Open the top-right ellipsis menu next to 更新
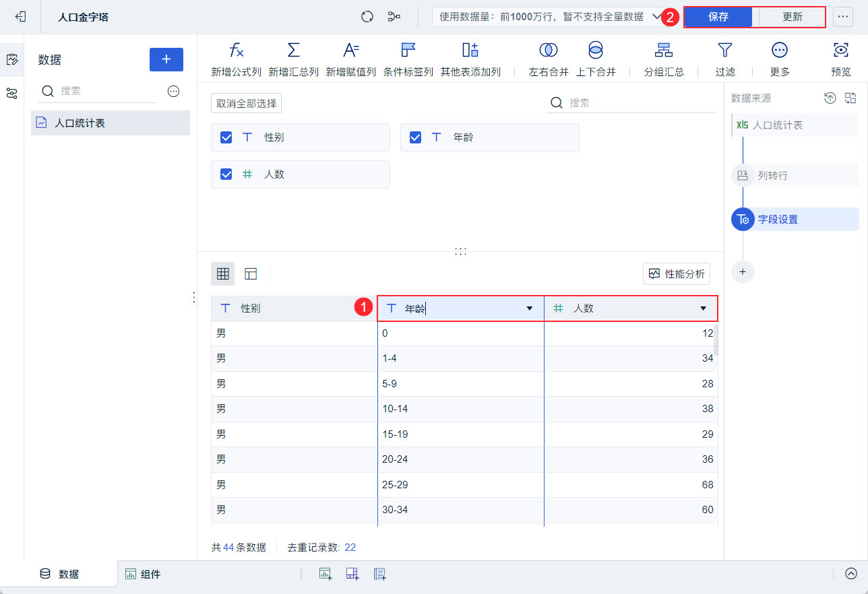868x594 pixels. 843,17
